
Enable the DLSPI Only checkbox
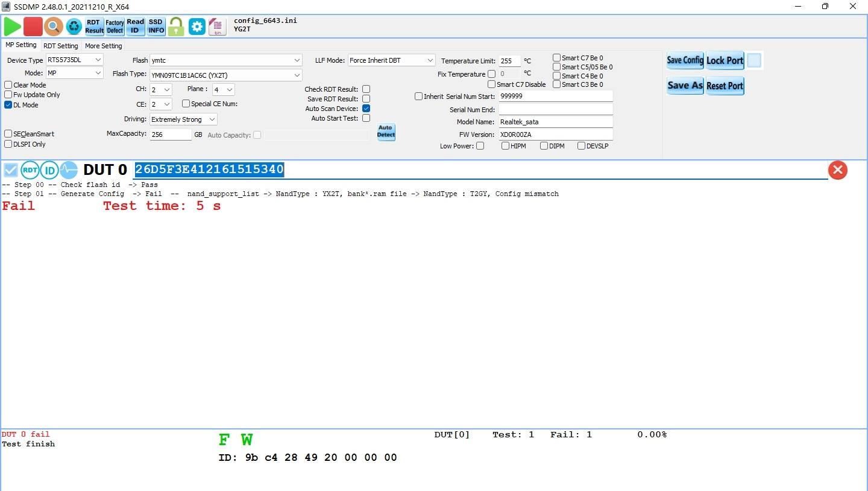click(8, 144)
